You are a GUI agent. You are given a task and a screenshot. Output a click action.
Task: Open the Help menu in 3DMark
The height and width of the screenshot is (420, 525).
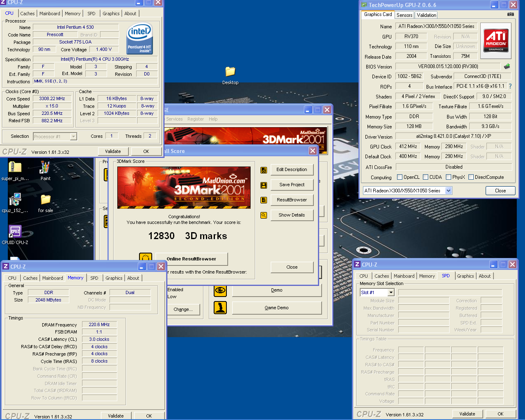pyautogui.click(x=213, y=119)
